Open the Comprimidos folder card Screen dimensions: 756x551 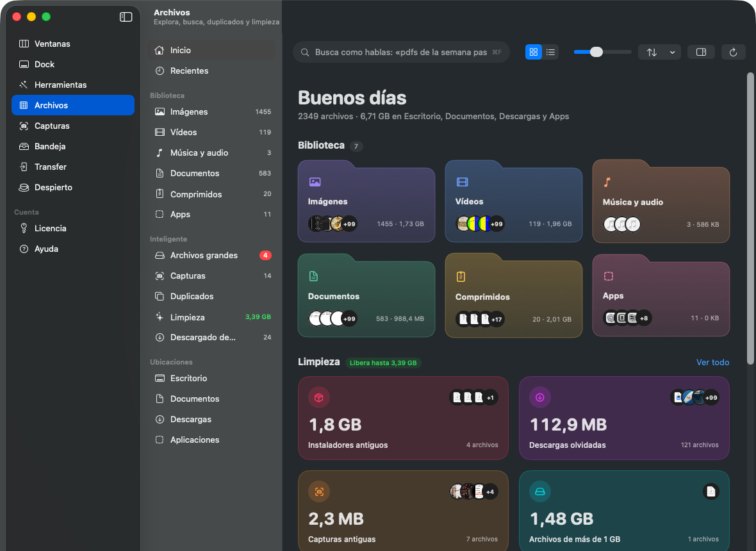pyautogui.click(x=513, y=295)
